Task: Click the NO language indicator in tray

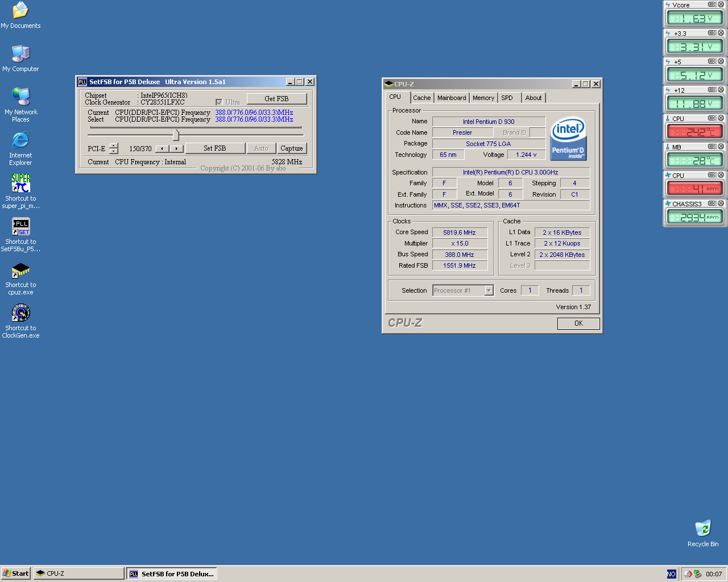Action: pyautogui.click(x=671, y=574)
